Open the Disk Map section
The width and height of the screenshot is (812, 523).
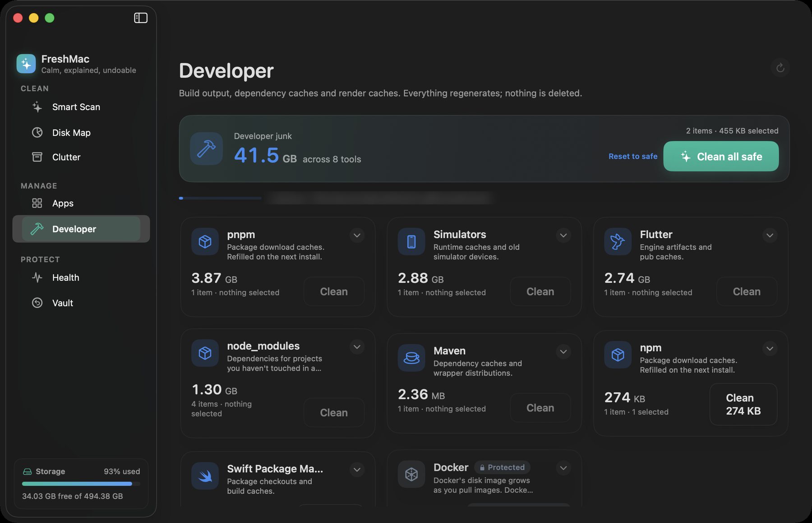coord(81,133)
